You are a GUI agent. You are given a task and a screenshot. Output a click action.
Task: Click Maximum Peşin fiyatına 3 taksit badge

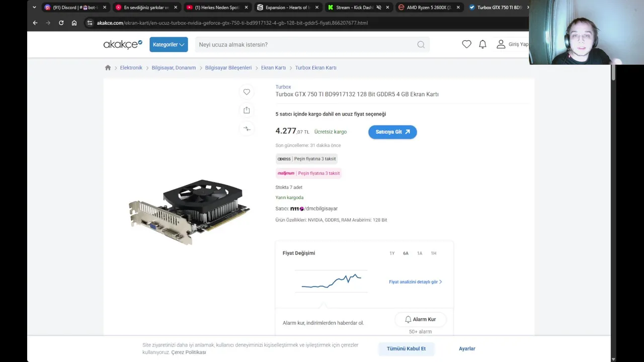309,173
